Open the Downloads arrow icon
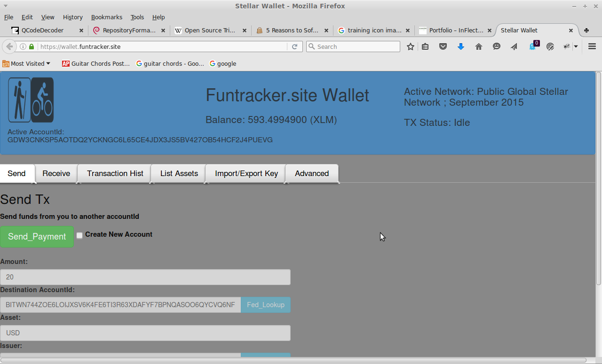Screen dimensions: 602x364 click(x=461, y=46)
